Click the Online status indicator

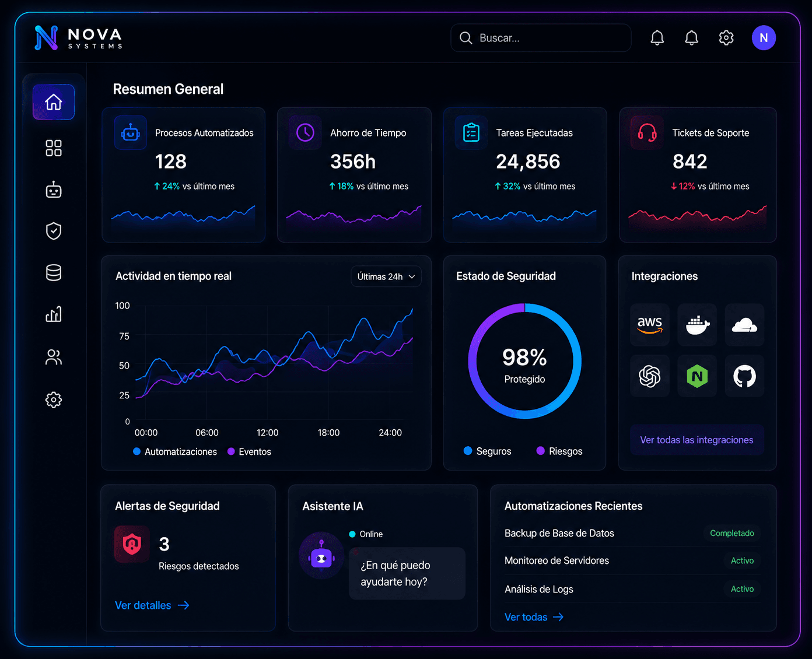(x=366, y=534)
